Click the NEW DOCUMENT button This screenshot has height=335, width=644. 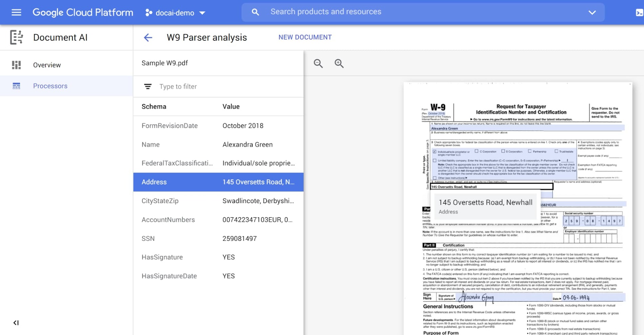click(305, 37)
